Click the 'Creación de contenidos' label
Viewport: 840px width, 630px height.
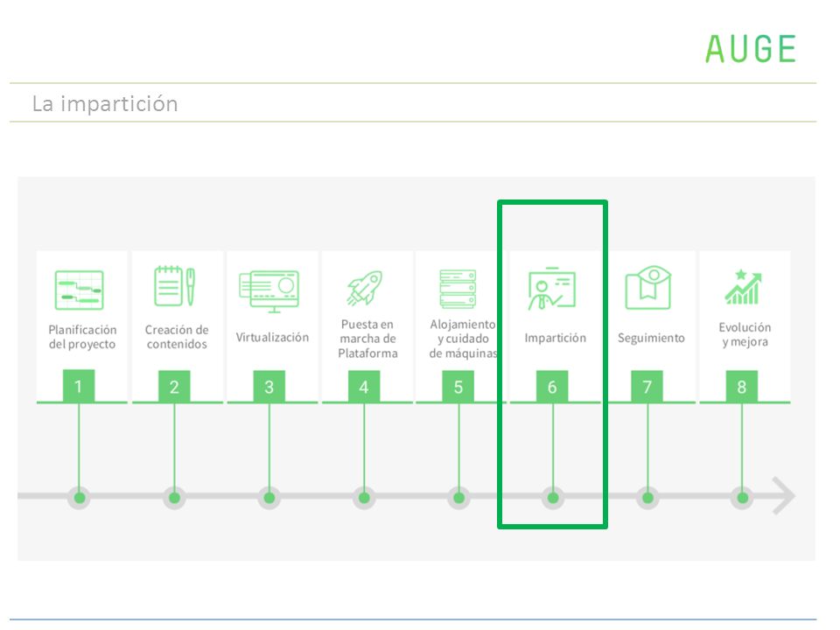[x=177, y=337]
